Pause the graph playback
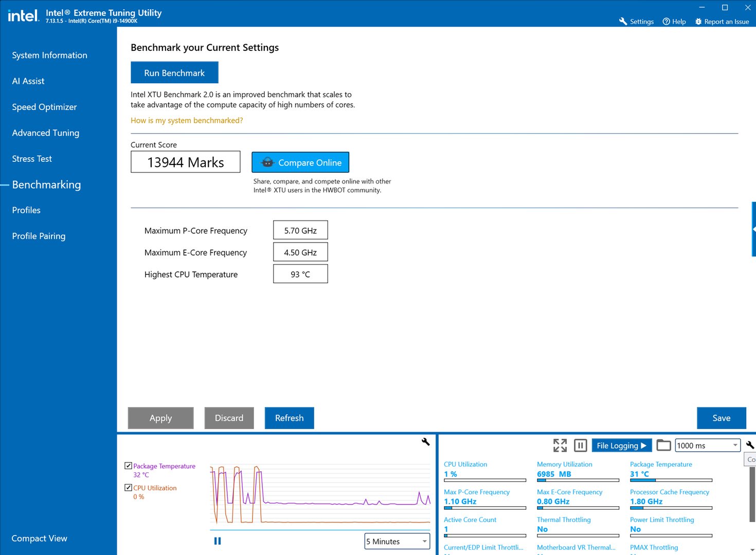Viewport: 756px width, 555px height. click(x=218, y=541)
